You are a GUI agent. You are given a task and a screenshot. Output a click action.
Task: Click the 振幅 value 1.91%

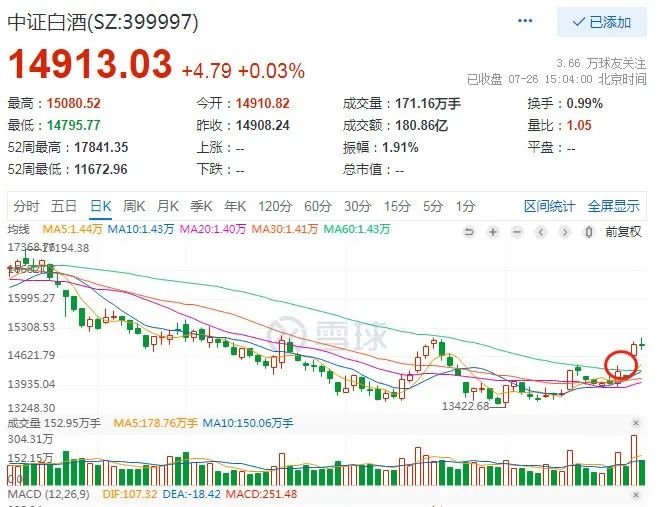pyautogui.click(x=400, y=147)
